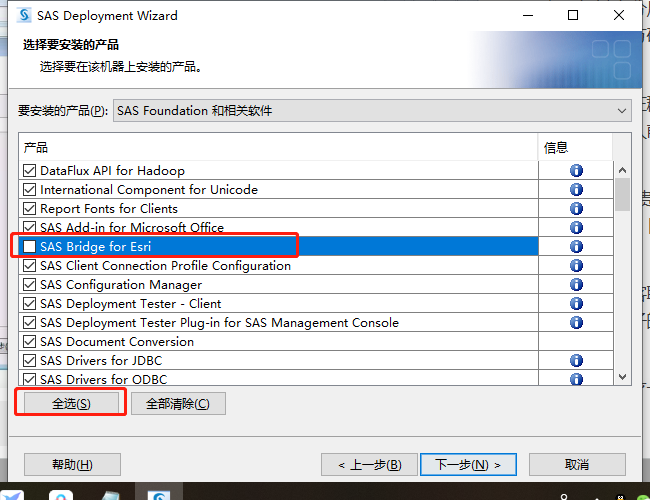
Task: Select Report Fonts for Clients row text
Action: click(109, 209)
